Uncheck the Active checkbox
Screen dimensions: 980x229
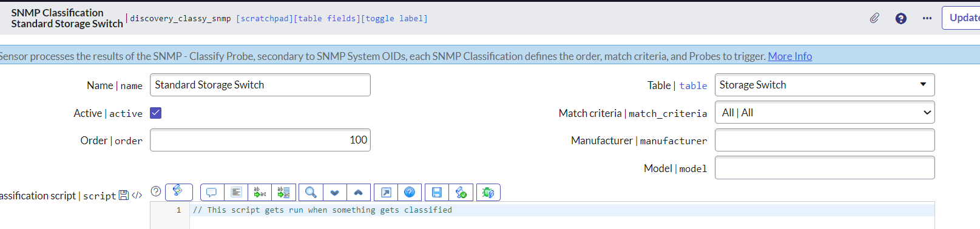156,113
